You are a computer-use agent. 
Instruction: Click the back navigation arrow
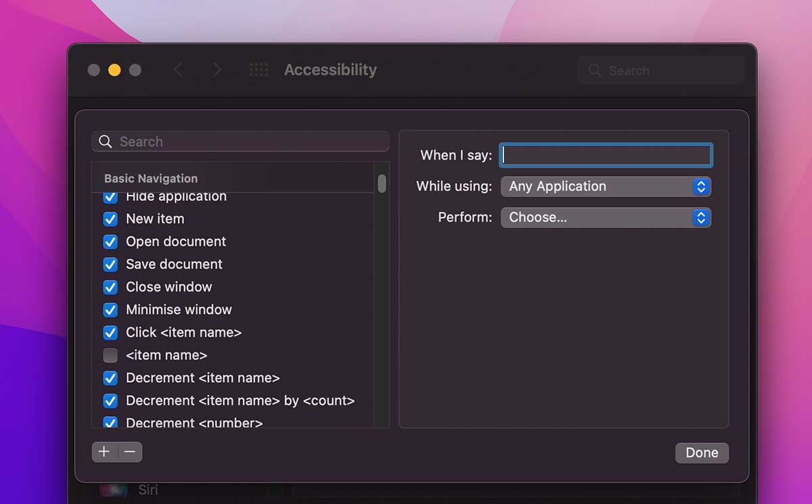179,70
